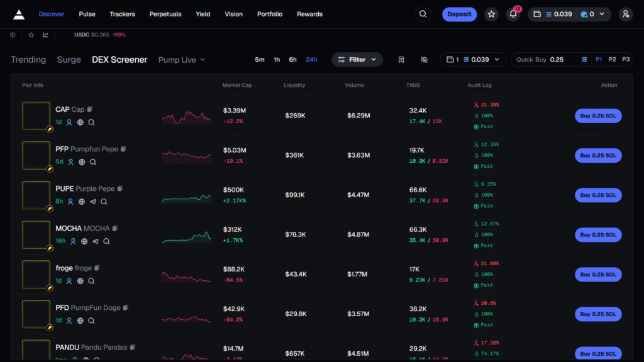Open the notifications bell
The height and width of the screenshot is (362, 644).
[x=513, y=14]
